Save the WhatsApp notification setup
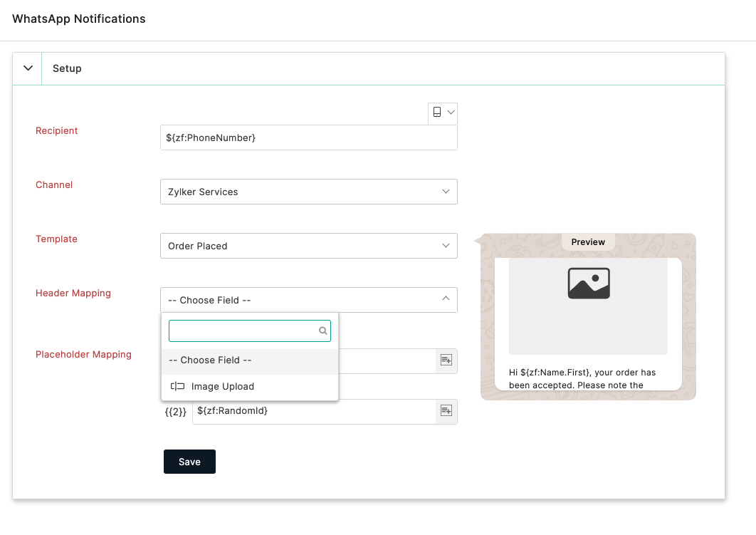The image size is (756, 535). tap(189, 462)
